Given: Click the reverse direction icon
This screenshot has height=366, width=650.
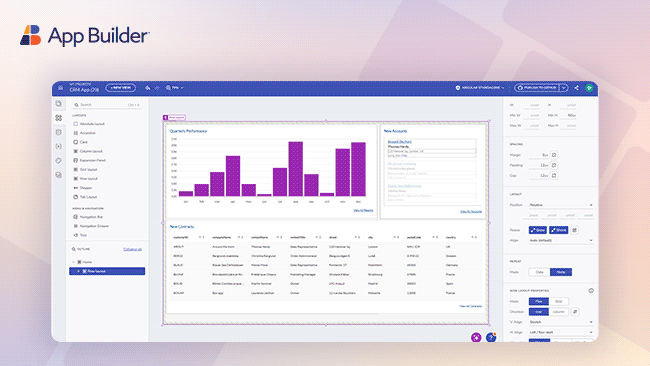Looking at the screenshot, I should [575, 312].
